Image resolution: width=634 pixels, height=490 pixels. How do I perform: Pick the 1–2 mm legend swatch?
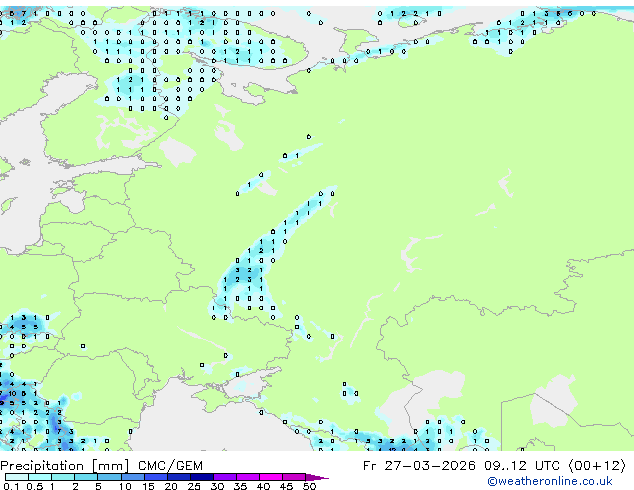(63, 477)
